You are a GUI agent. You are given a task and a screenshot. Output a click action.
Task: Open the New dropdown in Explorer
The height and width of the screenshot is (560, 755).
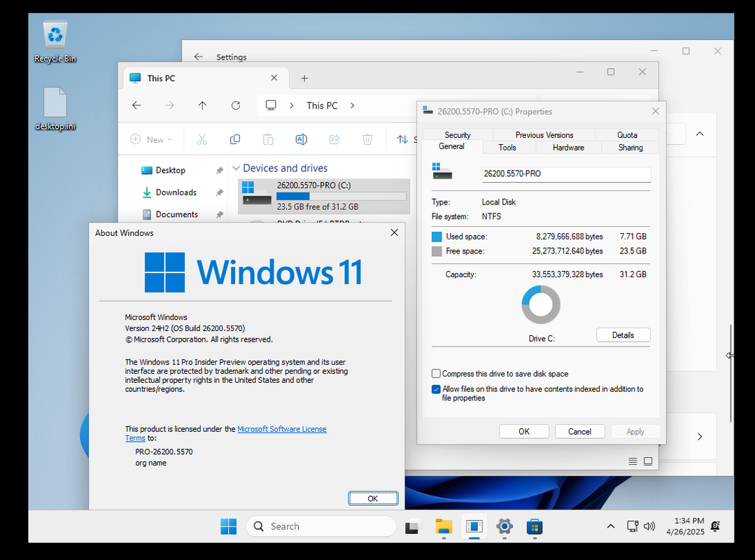pos(151,139)
